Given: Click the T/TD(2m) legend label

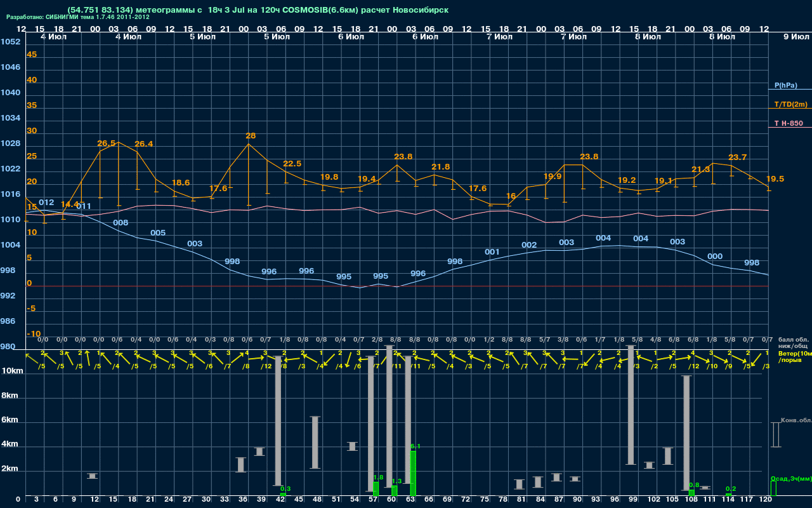Looking at the screenshot, I should pyautogui.click(x=791, y=104).
